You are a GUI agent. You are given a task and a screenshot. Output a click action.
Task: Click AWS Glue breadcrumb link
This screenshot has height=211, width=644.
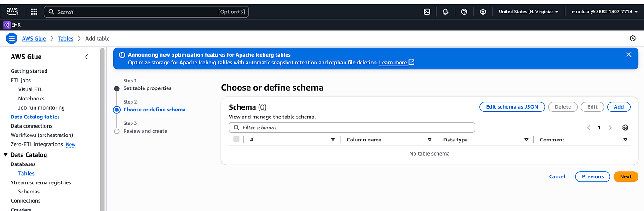tap(34, 39)
